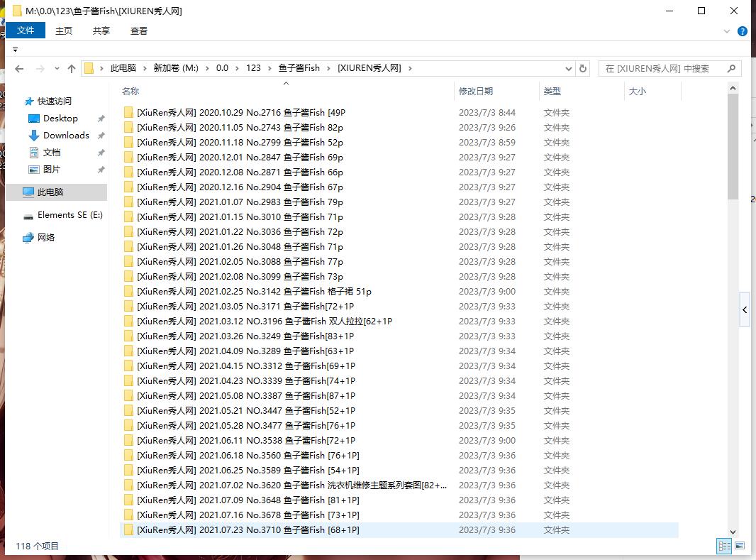Select folder icon of No.2716 鱼子酱Fish [49P
This screenshot has width=756, height=560.
(128, 112)
